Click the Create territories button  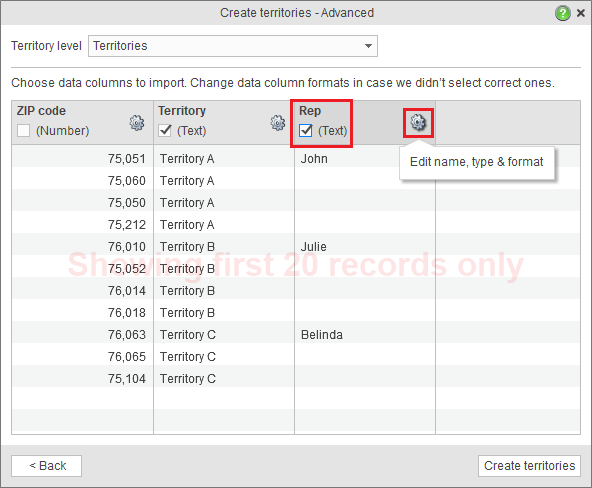tap(529, 466)
